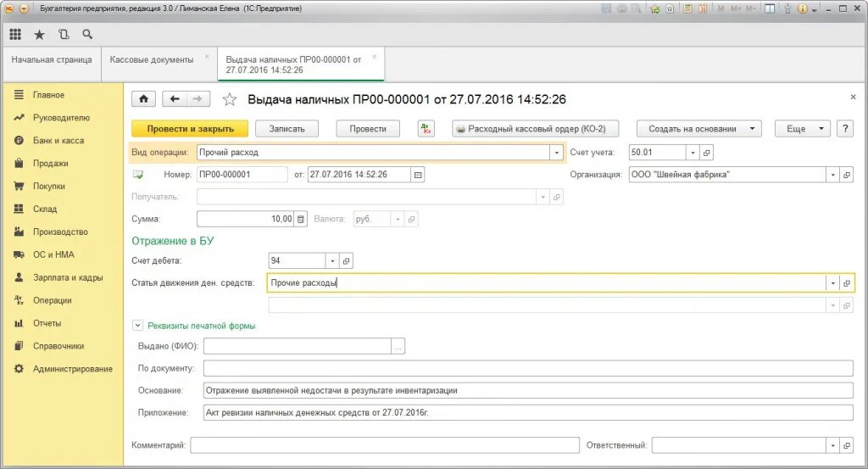Add document to favorites star

pyautogui.click(x=229, y=100)
